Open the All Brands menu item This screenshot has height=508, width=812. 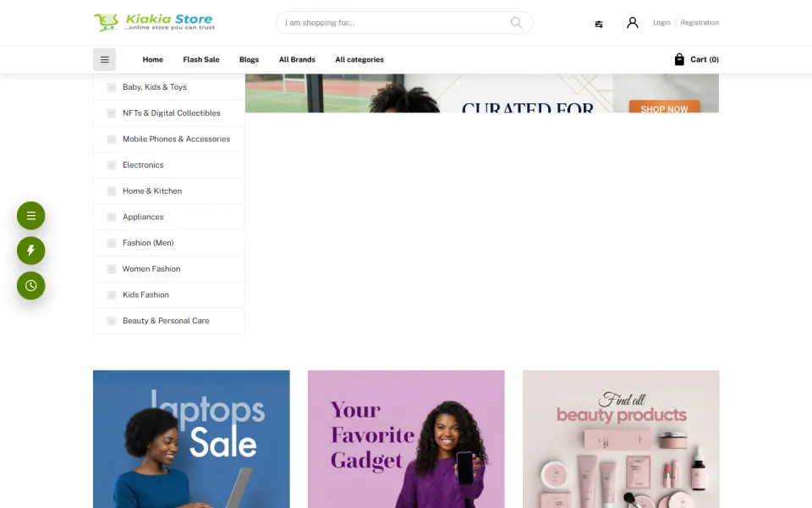(297, 59)
